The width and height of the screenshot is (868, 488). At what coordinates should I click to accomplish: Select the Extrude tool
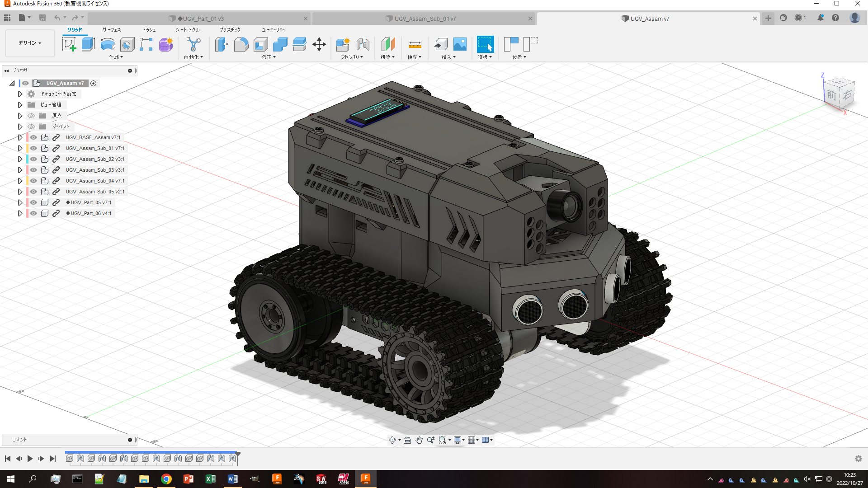coord(87,44)
